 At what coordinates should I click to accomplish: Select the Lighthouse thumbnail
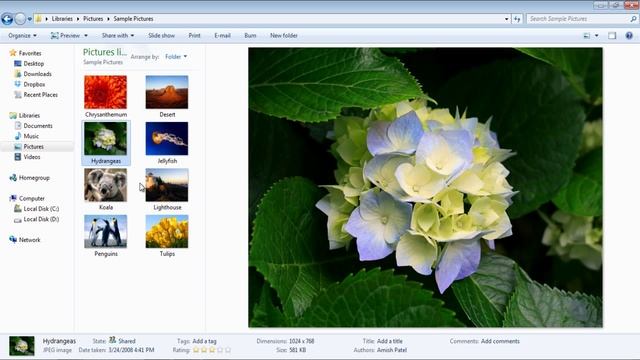167,185
